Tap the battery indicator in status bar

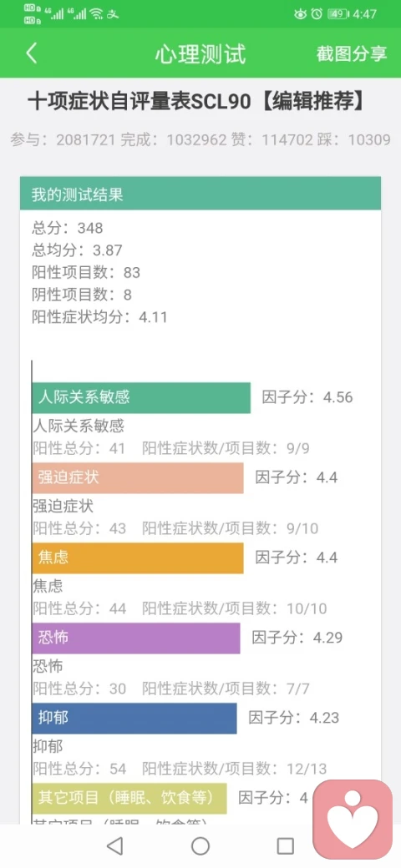coord(337,14)
